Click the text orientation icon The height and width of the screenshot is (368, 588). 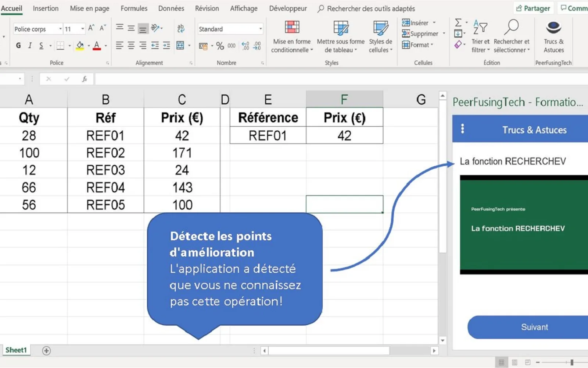[x=155, y=28]
